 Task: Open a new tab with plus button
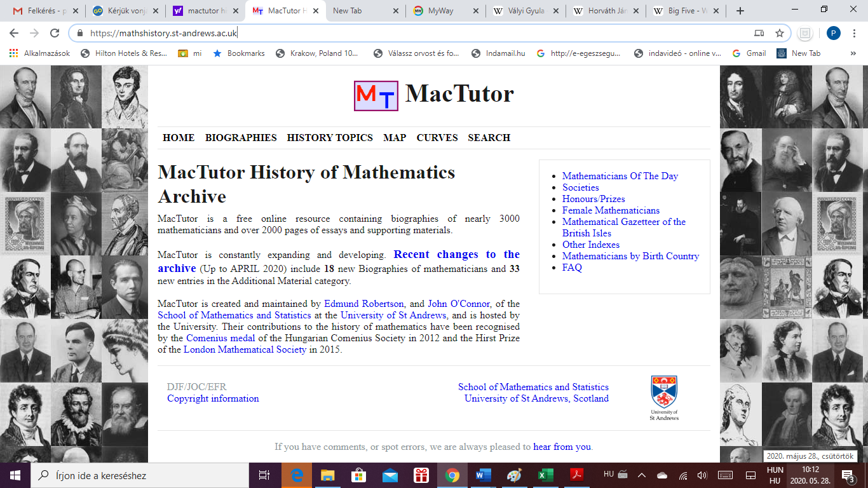pyautogui.click(x=740, y=11)
